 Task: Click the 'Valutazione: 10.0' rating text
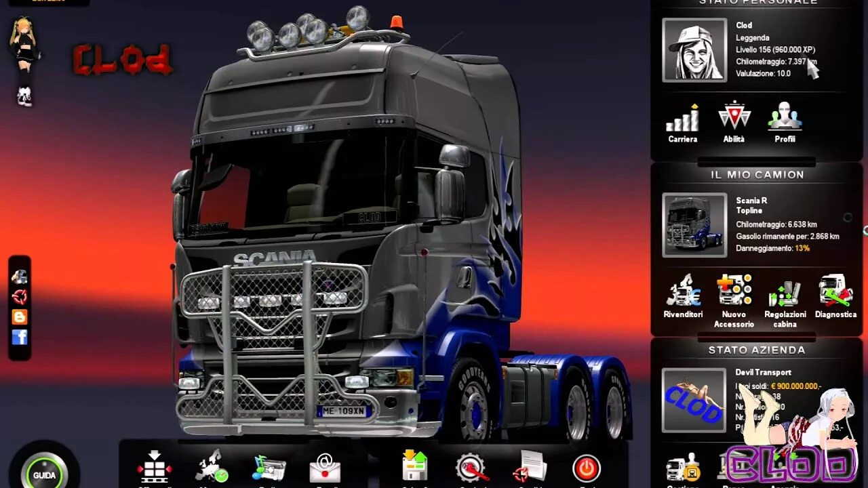coord(763,73)
